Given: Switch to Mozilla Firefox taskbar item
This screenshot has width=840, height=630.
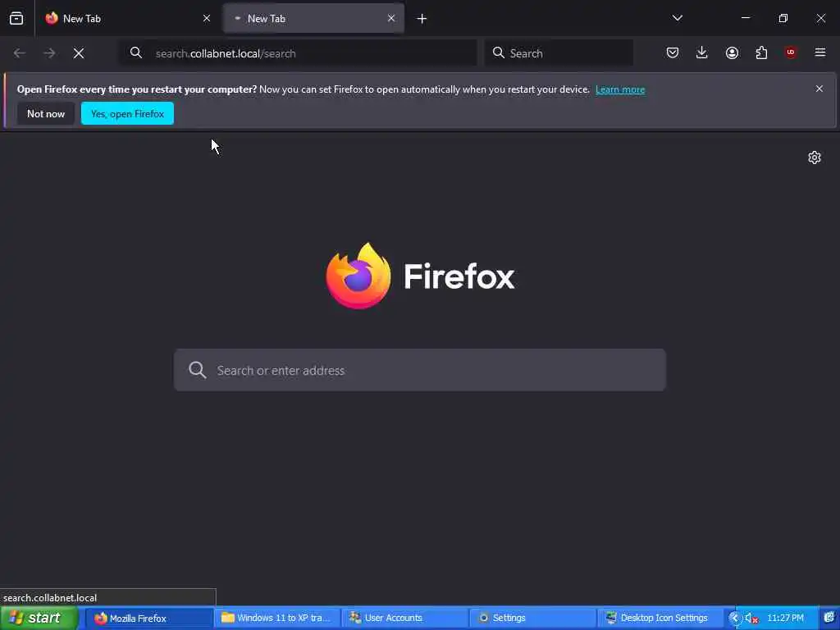Looking at the screenshot, I should pyautogui.click(x=148, y=618).
